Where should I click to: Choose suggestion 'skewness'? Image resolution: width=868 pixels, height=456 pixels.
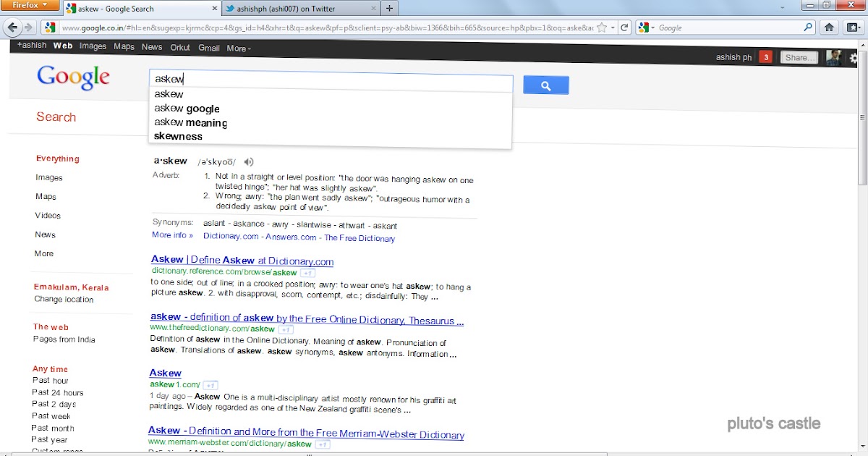point(178,136)
